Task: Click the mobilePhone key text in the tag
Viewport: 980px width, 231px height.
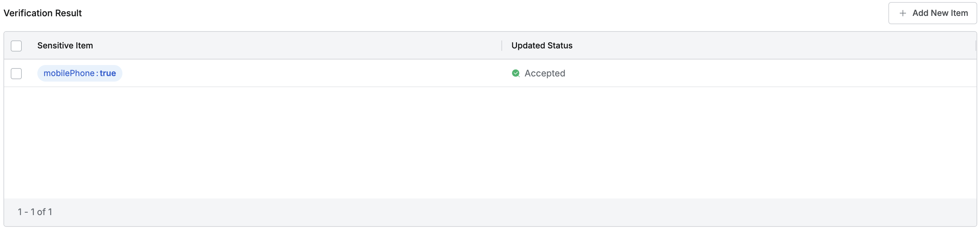Action: tap(69, 73)
